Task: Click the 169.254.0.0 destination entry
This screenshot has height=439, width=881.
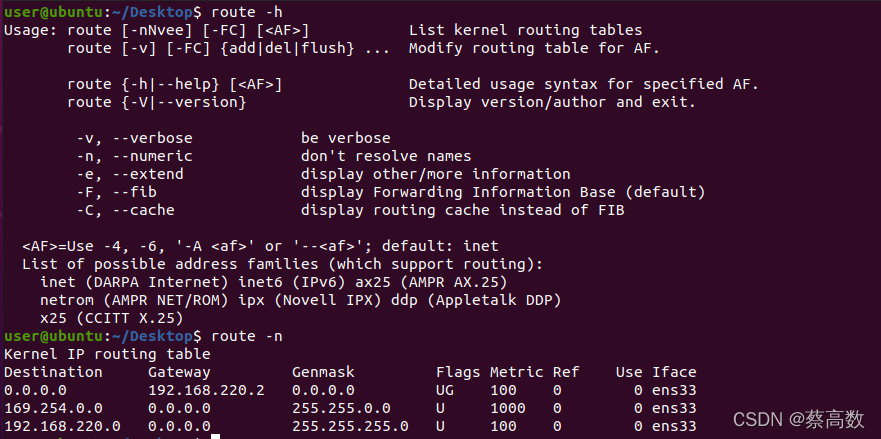Action: pos(53,408)
